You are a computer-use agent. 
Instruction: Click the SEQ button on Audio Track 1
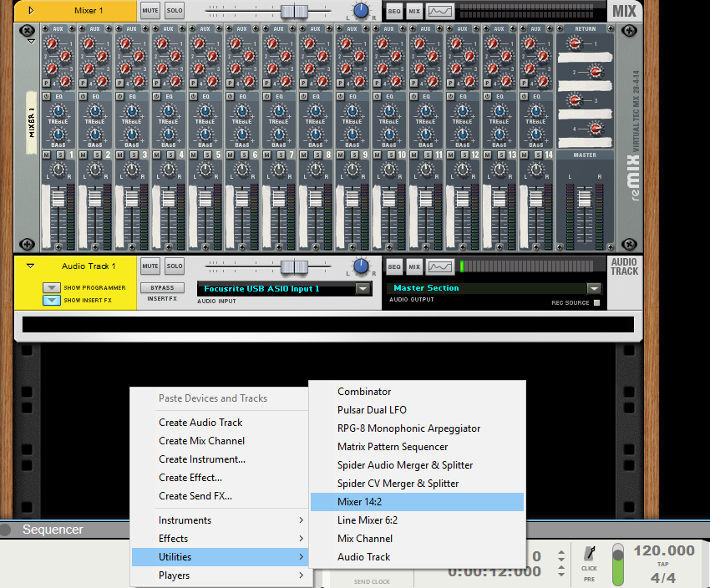[x=394, y=266]
